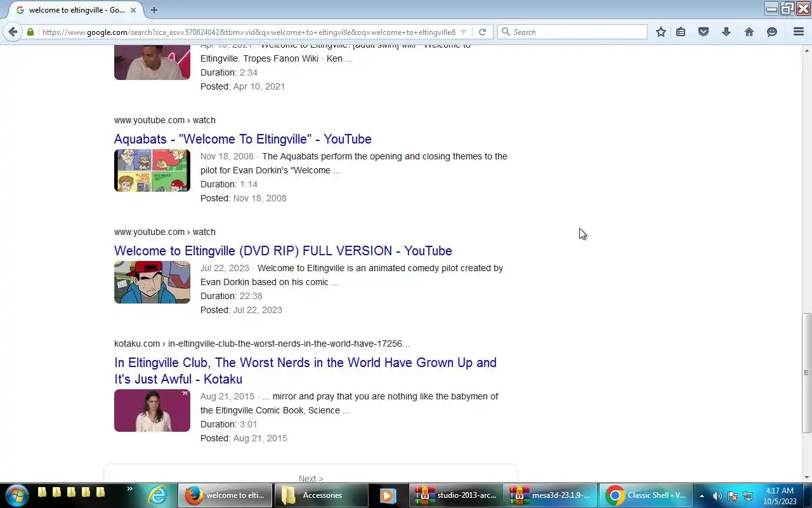Open the Kotaku video thumbnail

pos(152,410)
